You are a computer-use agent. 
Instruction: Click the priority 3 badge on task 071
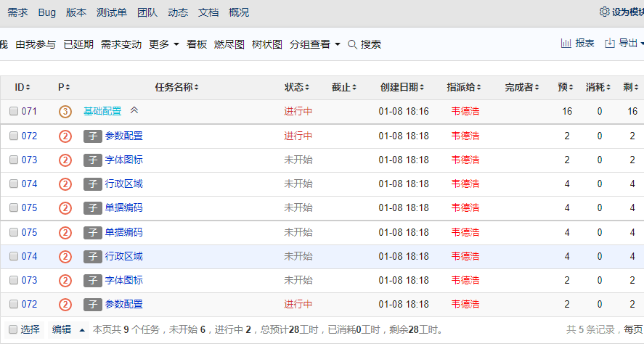(65, 112)
